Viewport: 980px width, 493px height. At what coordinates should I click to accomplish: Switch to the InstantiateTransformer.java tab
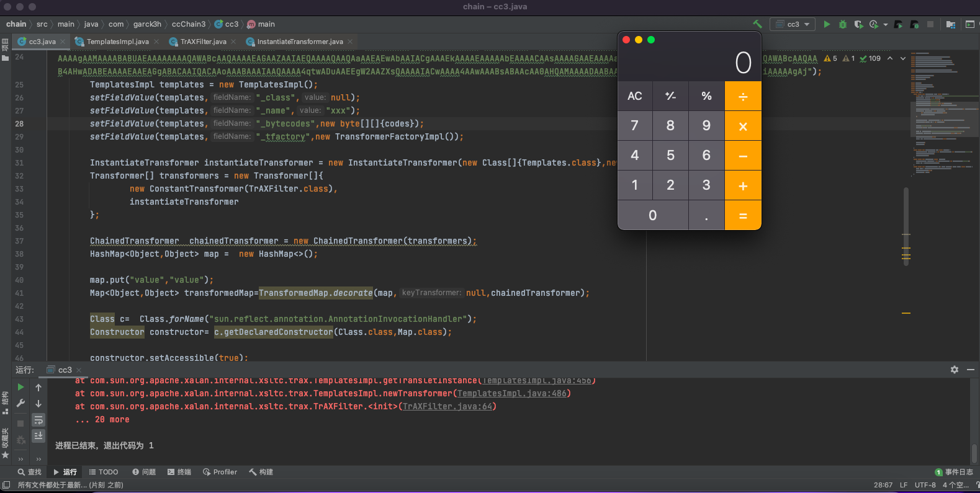(x=300, y=42)
